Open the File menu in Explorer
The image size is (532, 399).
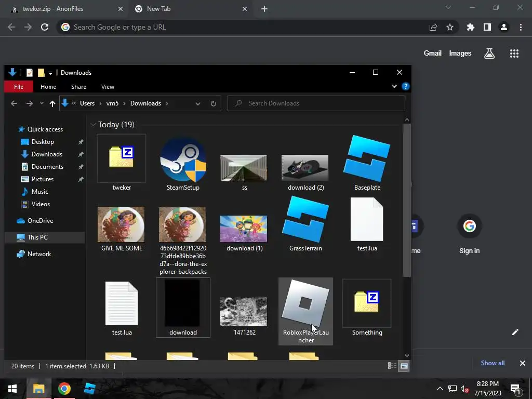pos(19,87)
